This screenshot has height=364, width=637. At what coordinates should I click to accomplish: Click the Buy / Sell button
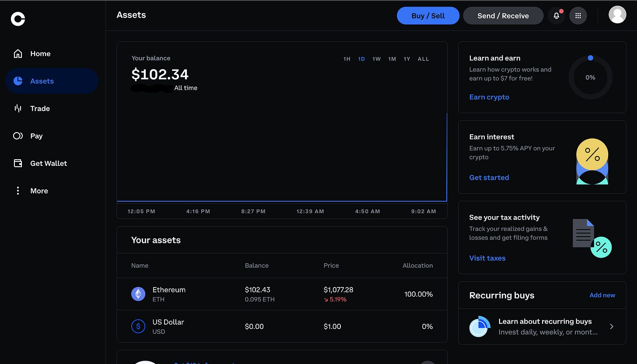tap(428, 16)
